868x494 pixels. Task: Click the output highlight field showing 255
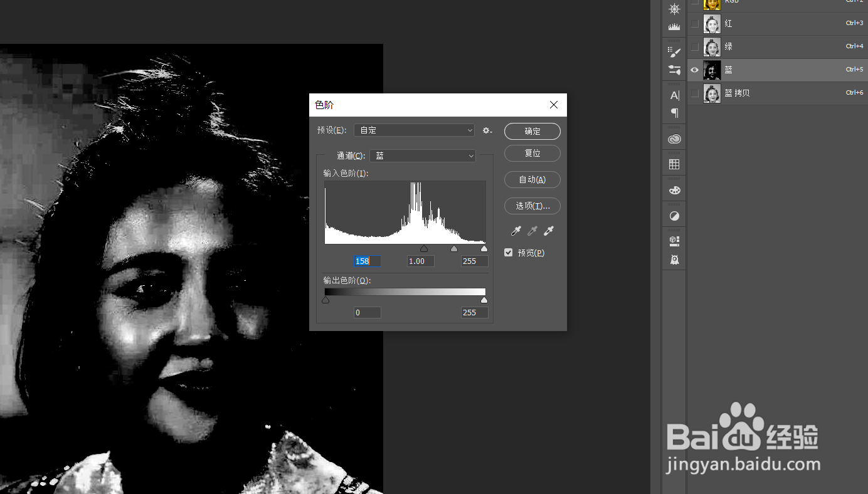[475, 312]
